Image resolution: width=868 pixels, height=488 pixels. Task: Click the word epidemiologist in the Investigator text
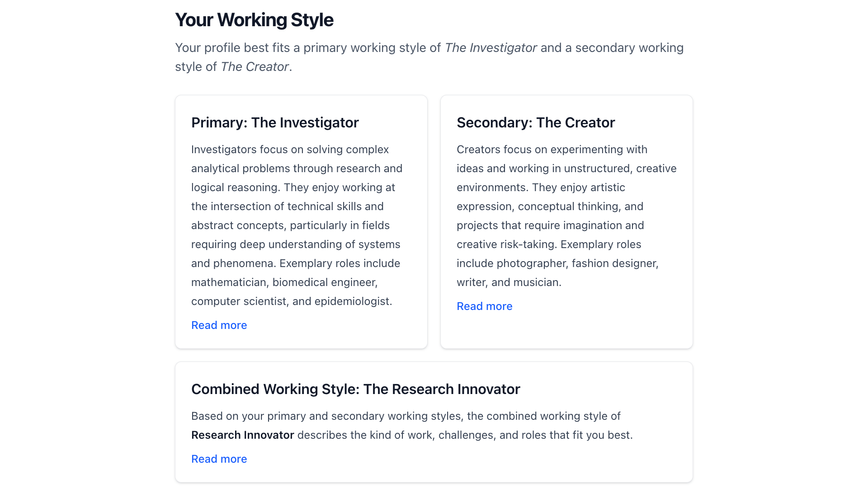pos(355,301)
